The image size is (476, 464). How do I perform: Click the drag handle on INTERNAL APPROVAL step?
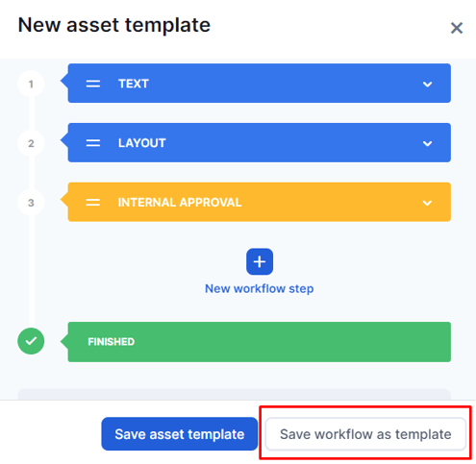[93, 203]
